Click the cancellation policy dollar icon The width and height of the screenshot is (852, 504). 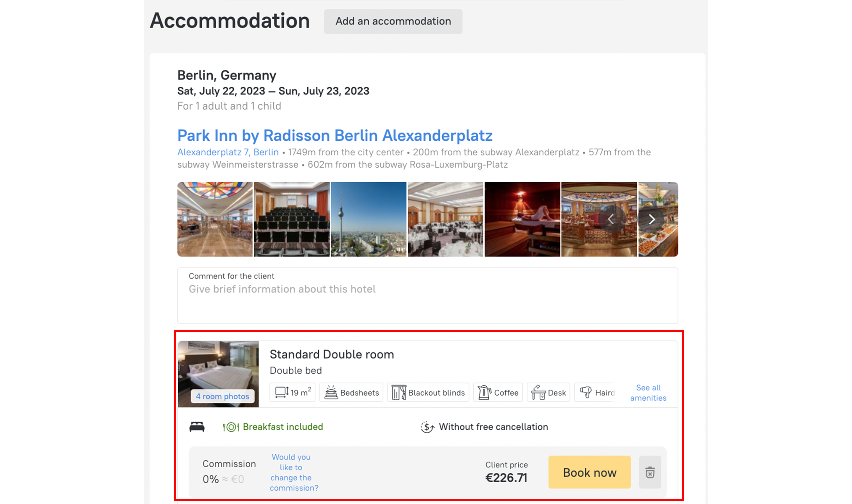click(427, 427)
